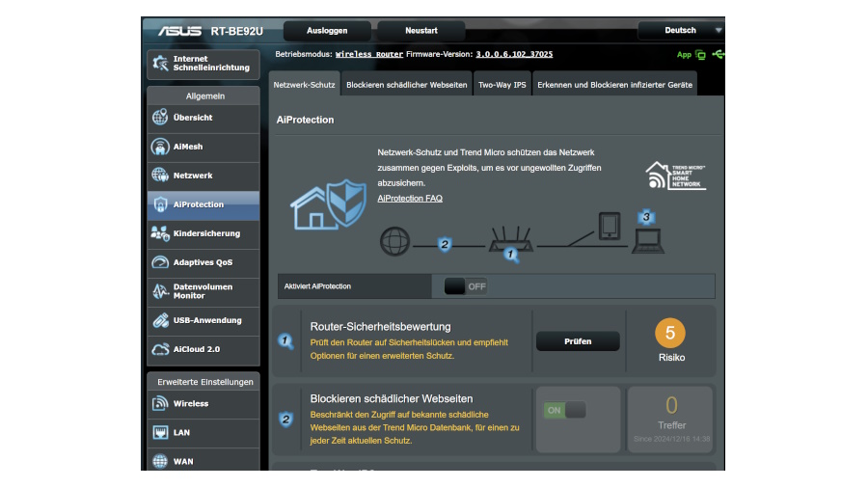The image size is (868, 488).
Task: Click the shield badge next to Blockieren schädlicher Webseiten
Action: (285, 420)
